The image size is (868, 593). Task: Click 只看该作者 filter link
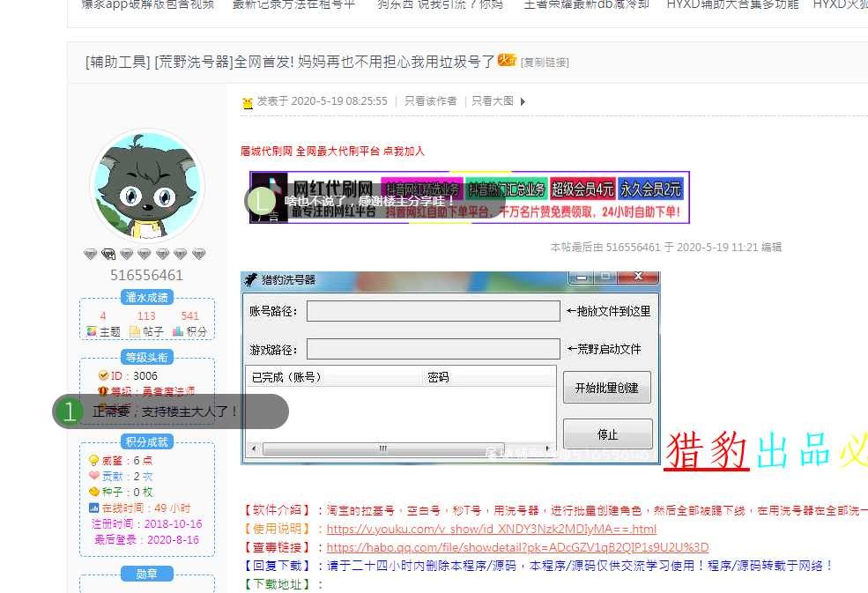[431, 100]
